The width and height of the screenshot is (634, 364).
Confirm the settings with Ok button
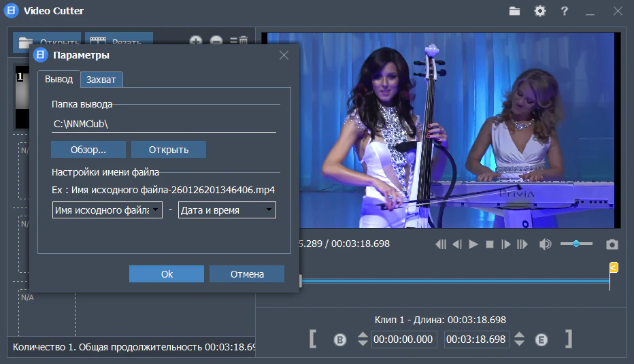(167, 274)
